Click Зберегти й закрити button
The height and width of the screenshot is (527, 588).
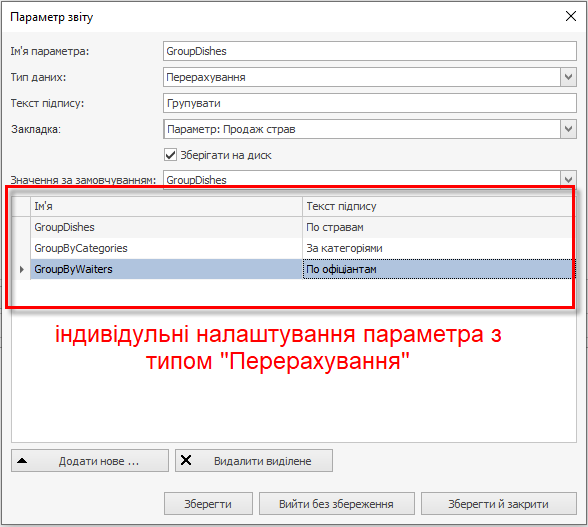[x=498, y=504]
